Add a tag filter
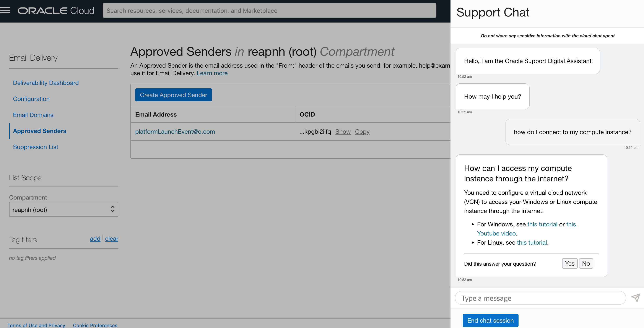This screenshot has width=644, height=328. (x=95, y=239)
